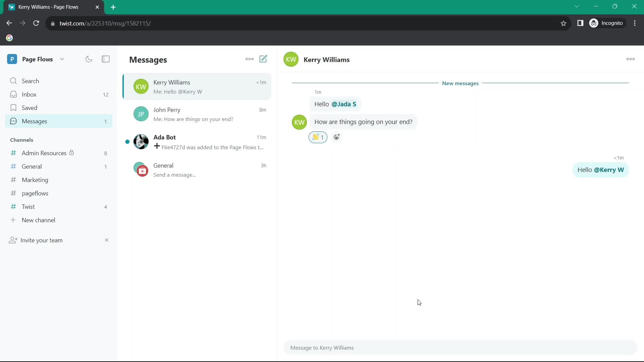Click the General channel in sidebar
The height and width of the screenshot is (362, 644).
point(32,166)
